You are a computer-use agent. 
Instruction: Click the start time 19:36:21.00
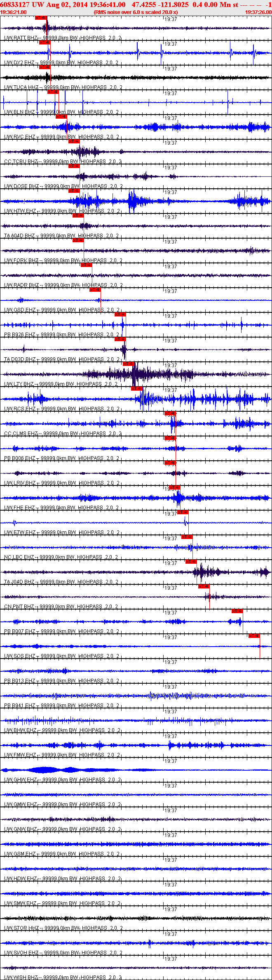(x=13, y=12)
